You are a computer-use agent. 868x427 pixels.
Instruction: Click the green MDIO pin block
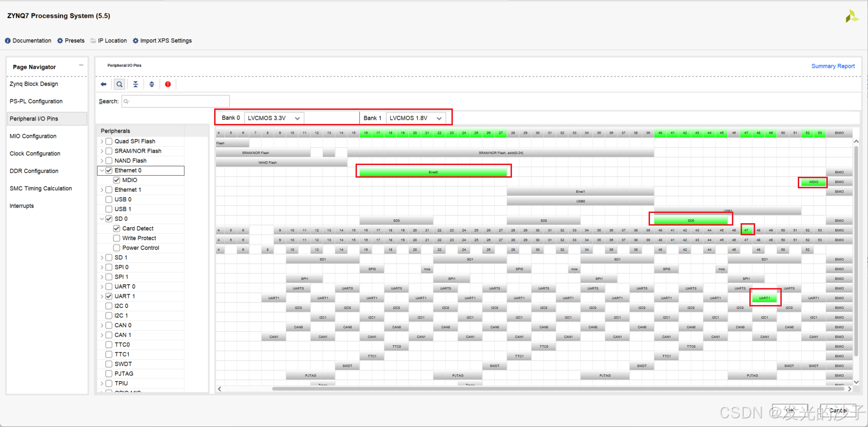pyautogui.click(x=813, y=182)
